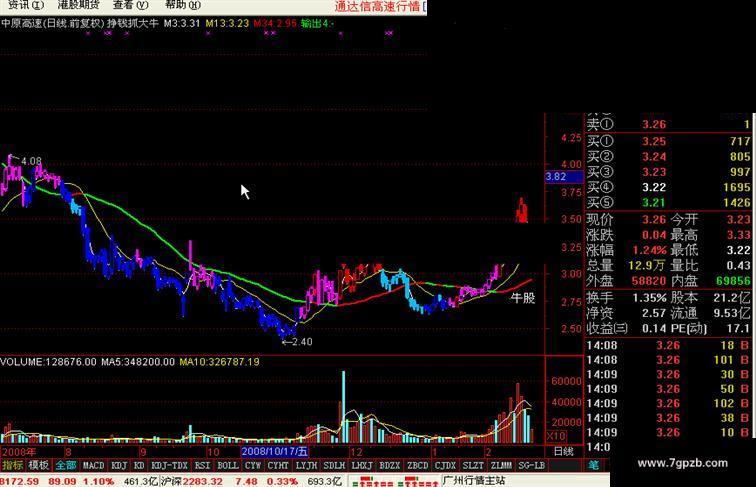Click the connection signal indicator icons
The height and width of the screenshot is (487, 756).
click(394, 481)
